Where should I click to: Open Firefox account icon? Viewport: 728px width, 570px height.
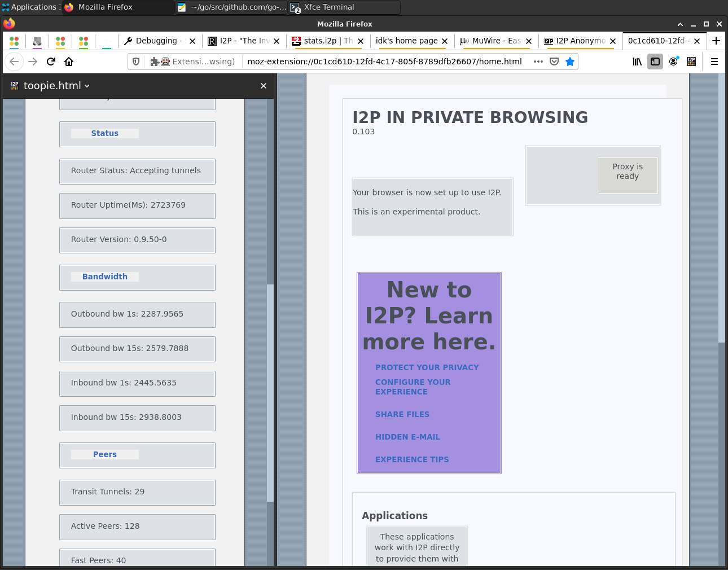coord(673,62)
